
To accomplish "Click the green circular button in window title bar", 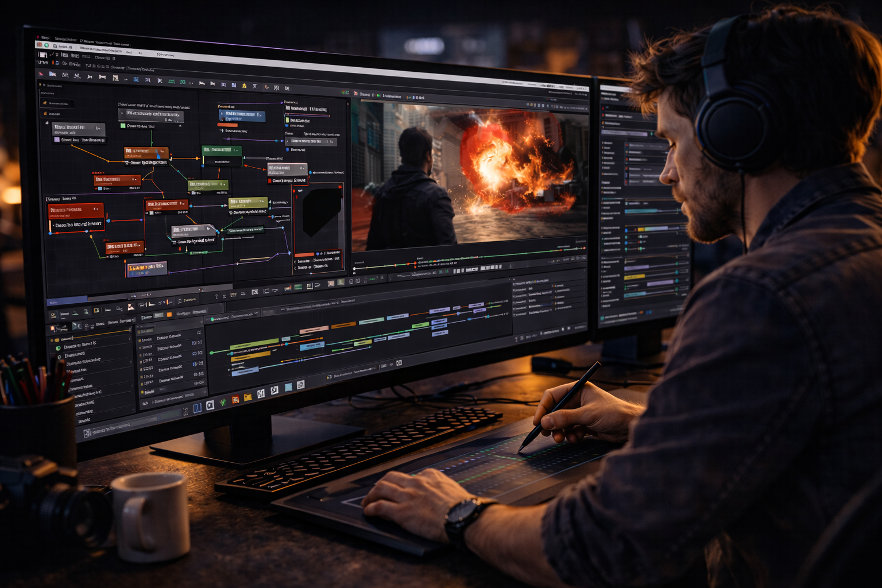I will 47,45.
